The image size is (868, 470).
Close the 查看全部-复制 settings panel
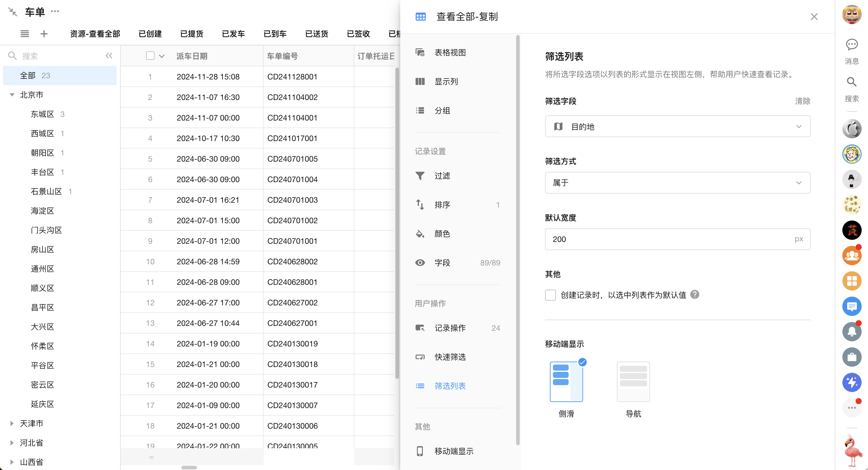pos(814,17)
